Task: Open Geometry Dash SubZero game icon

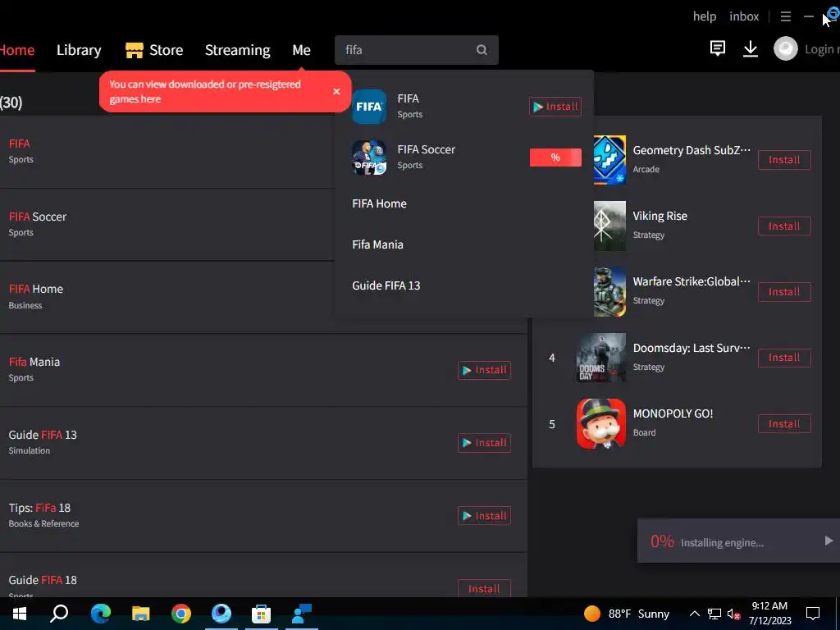Action: 609,160
